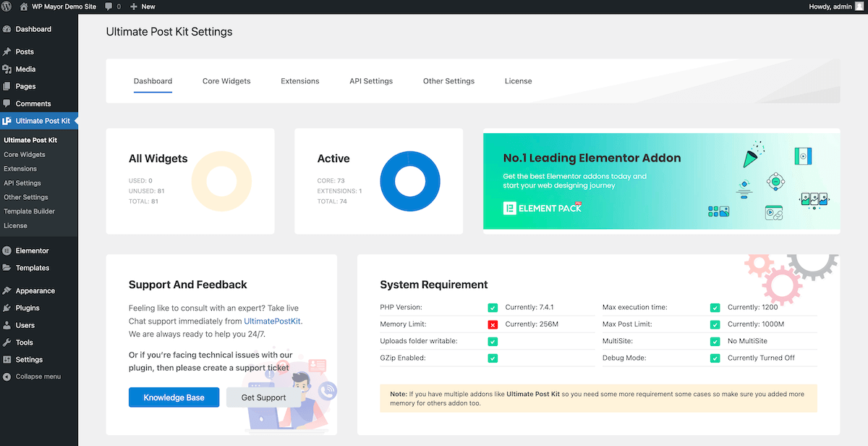This screenshot has width=868, height=446.
Task: Open Posts via the pushpin icon
Action: 7,52
